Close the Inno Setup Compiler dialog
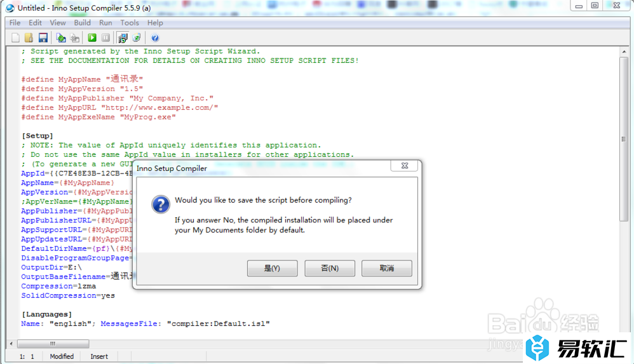 click(404, 165)
